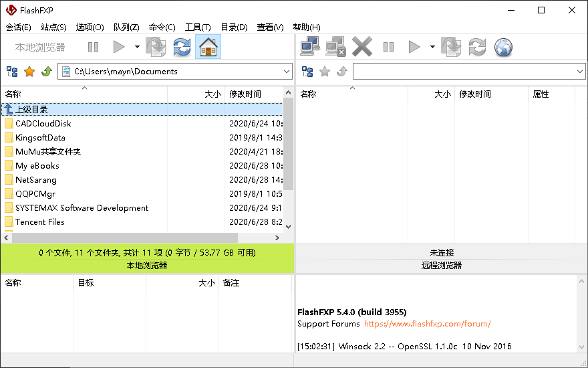
Task: Click the C:\Users\mayn\Documents path field
Action: (x=175, y=72)
